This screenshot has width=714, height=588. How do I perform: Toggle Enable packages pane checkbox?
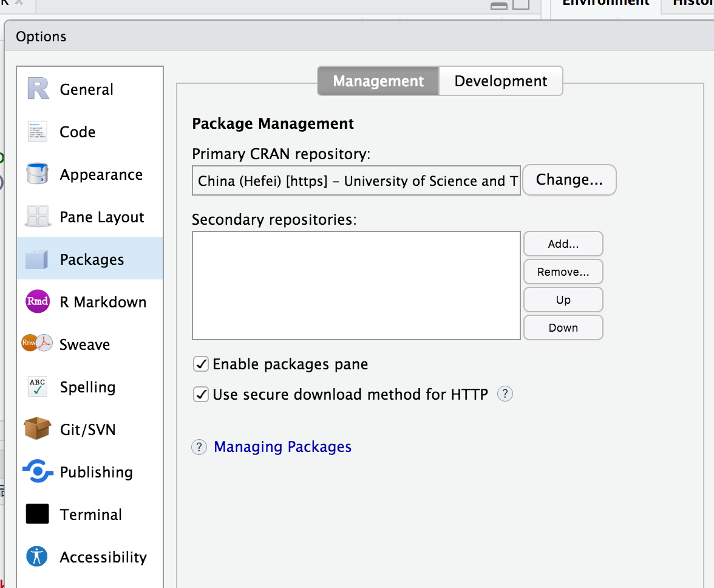[201, 364]
